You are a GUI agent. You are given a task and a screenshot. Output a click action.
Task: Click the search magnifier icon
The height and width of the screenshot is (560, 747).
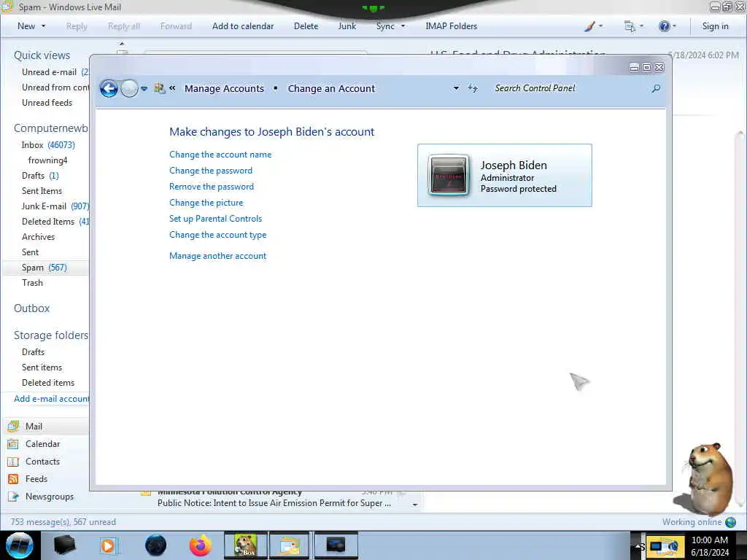(656, 88)
